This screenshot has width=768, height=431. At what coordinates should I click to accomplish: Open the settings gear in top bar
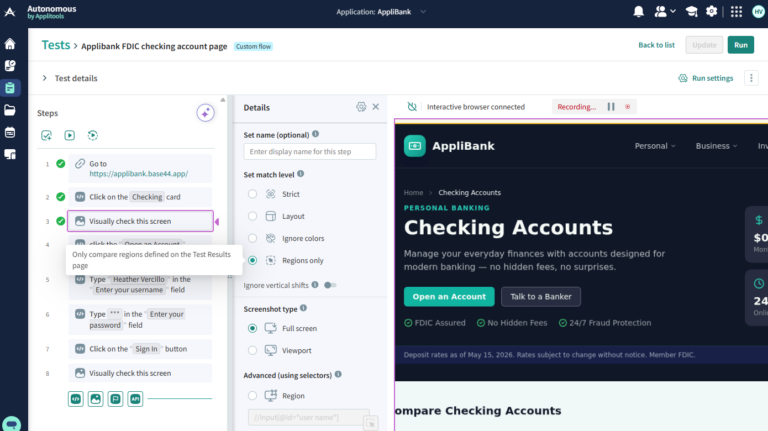tap(711, 11)
